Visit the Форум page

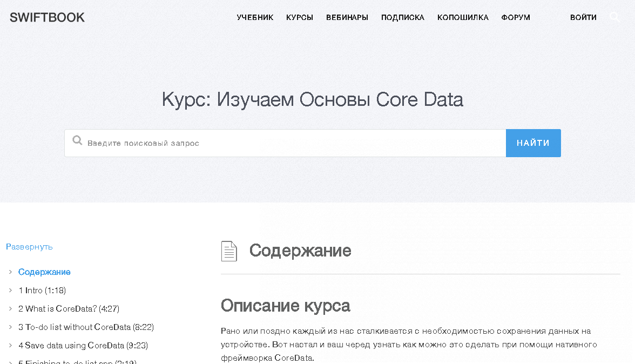[x=516, y=17]
